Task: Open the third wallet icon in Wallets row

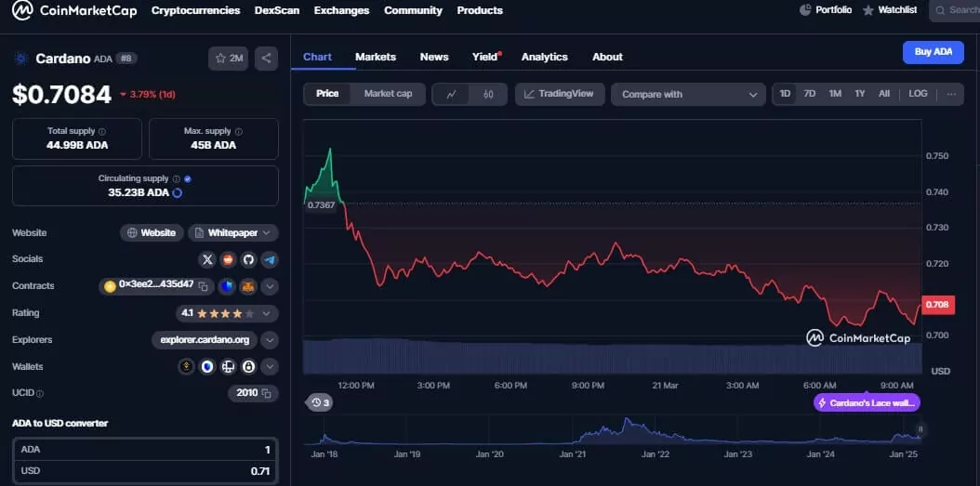Action: click(228, 367)
